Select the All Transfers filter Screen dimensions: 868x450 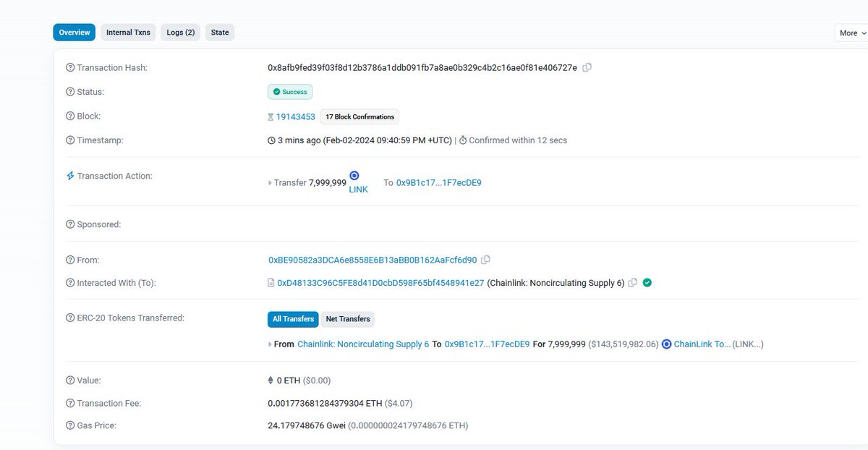click(293, 319)
